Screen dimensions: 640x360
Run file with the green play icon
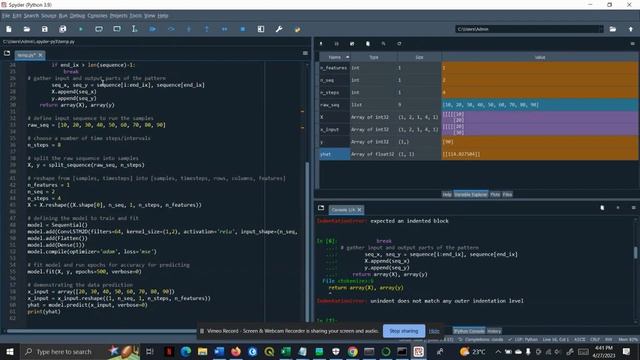81,29
